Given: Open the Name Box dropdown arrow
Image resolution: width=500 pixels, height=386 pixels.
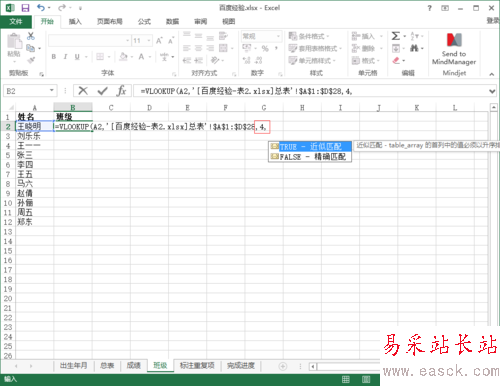Looking at the screenshot, I should point(52,90).
